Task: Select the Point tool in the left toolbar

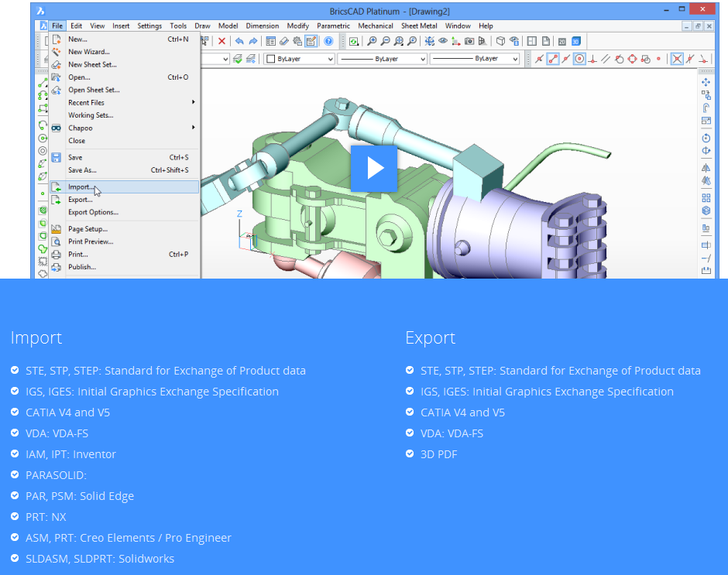Action: [x=43, y=193]
